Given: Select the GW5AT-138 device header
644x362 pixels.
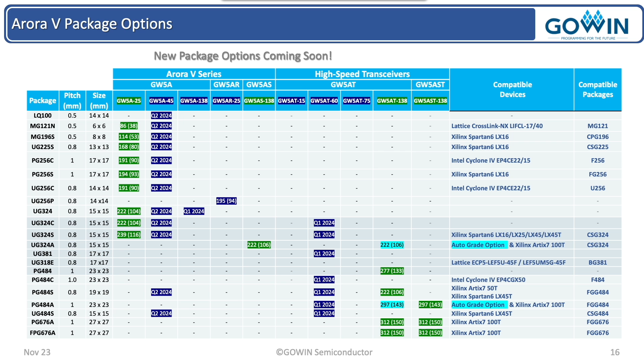Looking at the screenshot, I should coord(392,101).
